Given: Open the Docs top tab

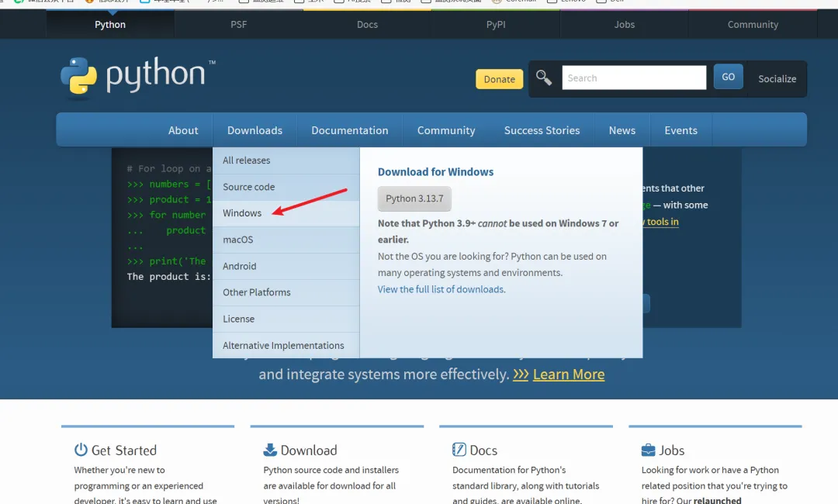Looking at the screenshot, I should 367,25.
